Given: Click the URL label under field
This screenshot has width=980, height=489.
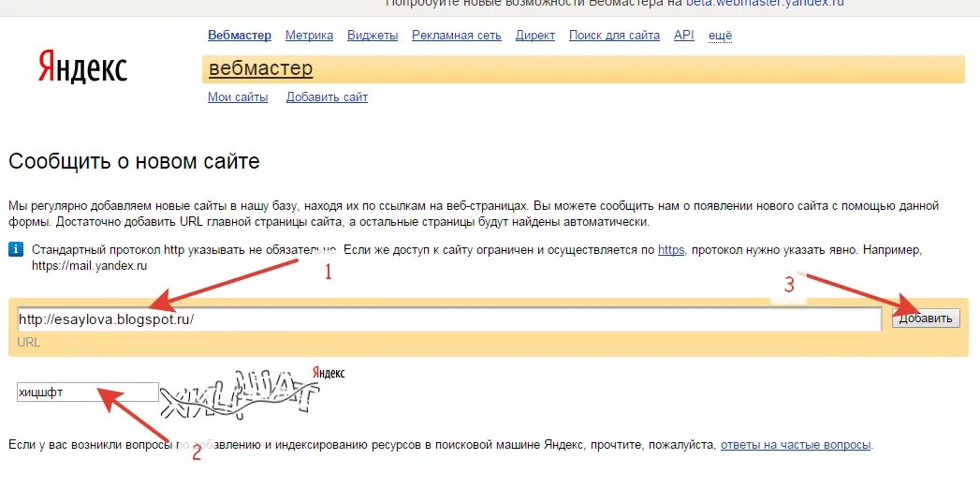Looking at the screenshot, I should [x=29, y=343].
